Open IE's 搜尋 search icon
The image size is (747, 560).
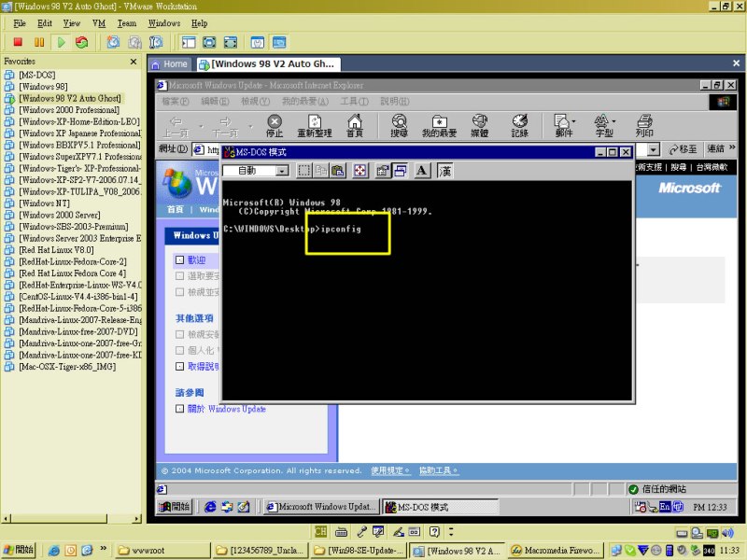tap(400, 125)
